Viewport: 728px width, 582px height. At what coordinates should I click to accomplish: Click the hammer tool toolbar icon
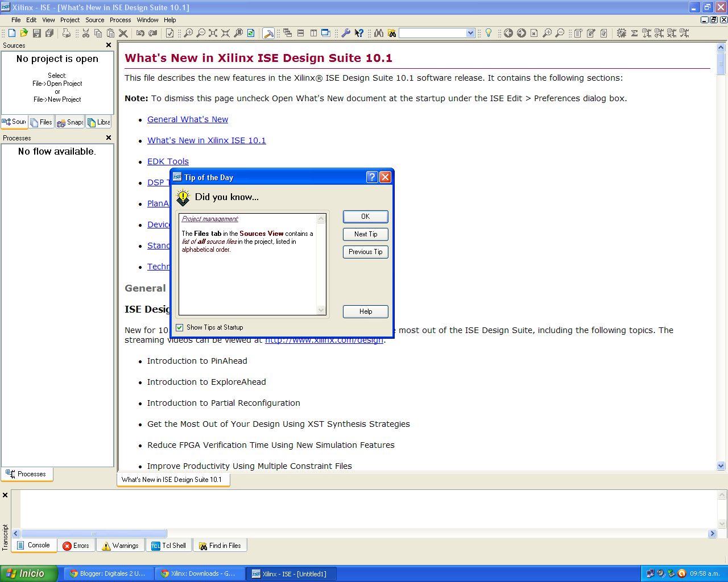tap(268, 33)
